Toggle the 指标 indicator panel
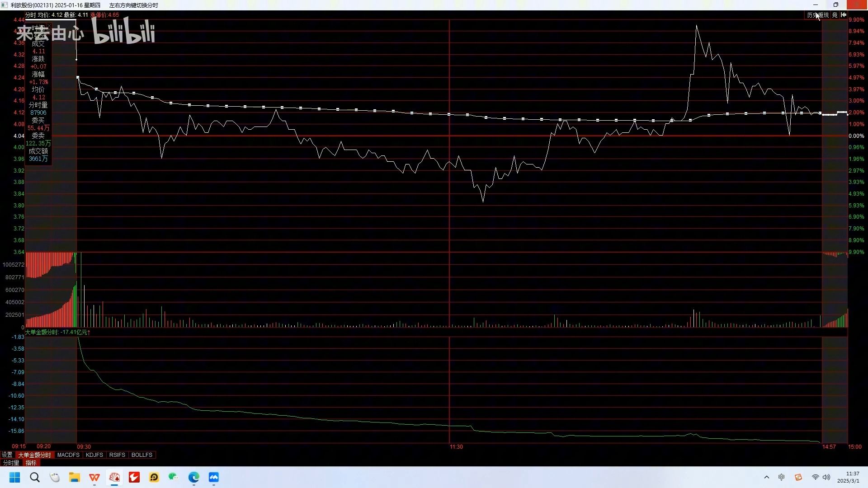Viewport: 868px width, 488px height. pos(31,463)
